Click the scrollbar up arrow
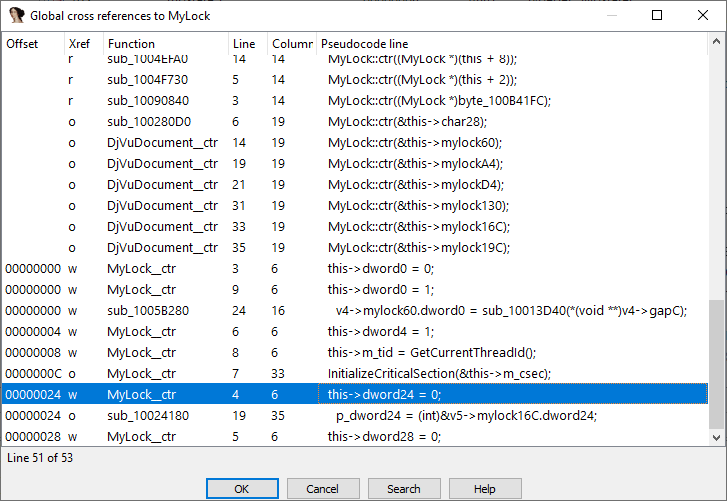Viewport: 727px width, 501px height. point(716,41)
